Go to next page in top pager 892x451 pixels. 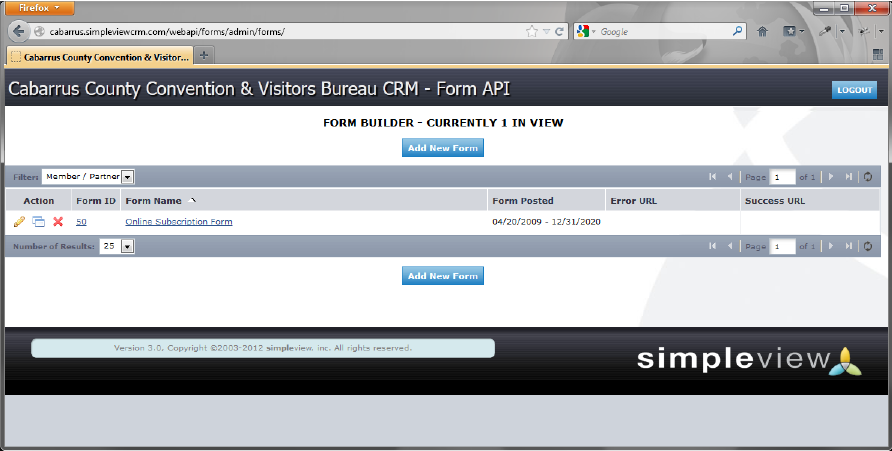[831, 177]
